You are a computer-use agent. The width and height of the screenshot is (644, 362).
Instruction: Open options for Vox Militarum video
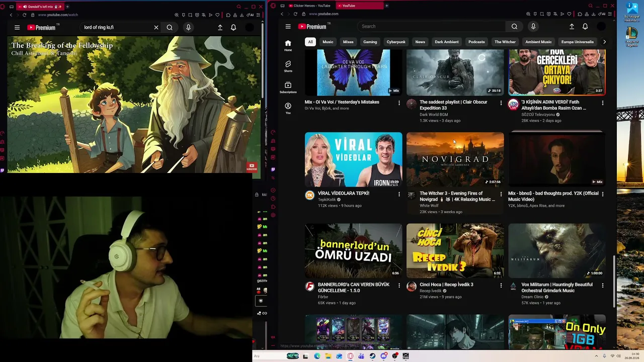pos(603,286)
